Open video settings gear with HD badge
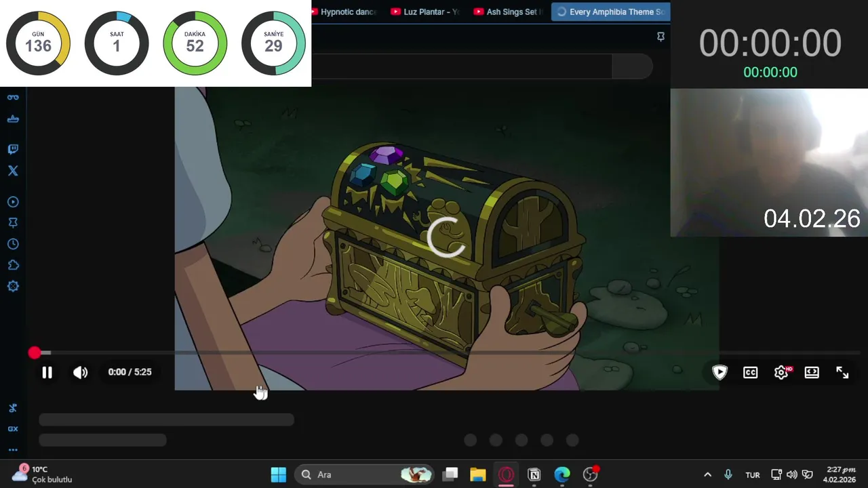868x488 pixels. [x=781, y=372]
